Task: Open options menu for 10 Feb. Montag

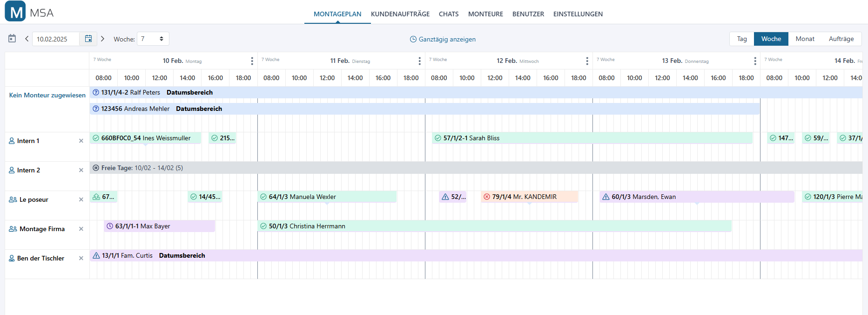Action: click(x=252, y=61)
